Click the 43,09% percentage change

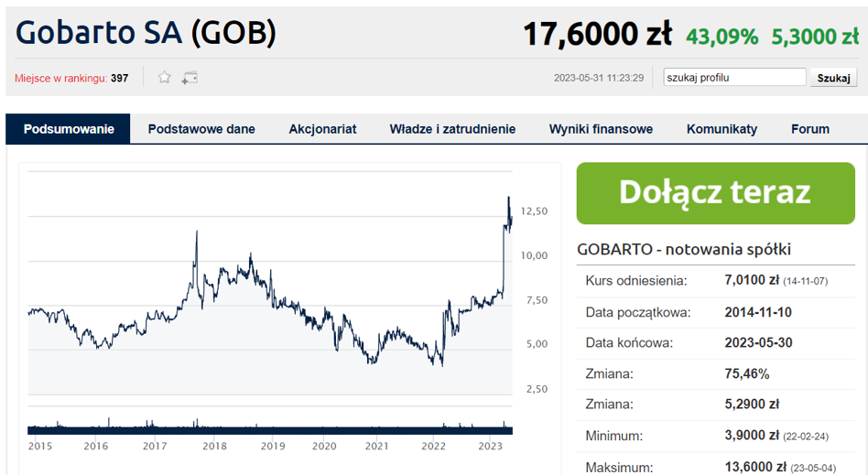tap(722, 38)
